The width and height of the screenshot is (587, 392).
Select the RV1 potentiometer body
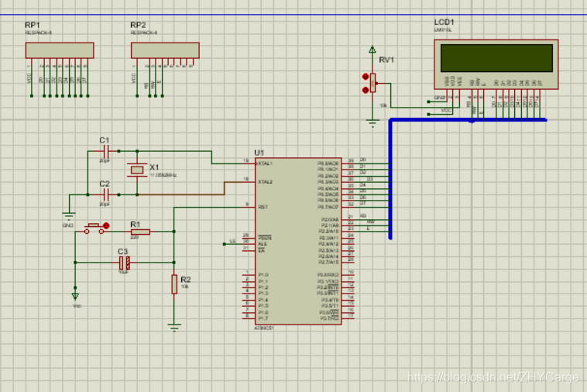coord(372,83)
